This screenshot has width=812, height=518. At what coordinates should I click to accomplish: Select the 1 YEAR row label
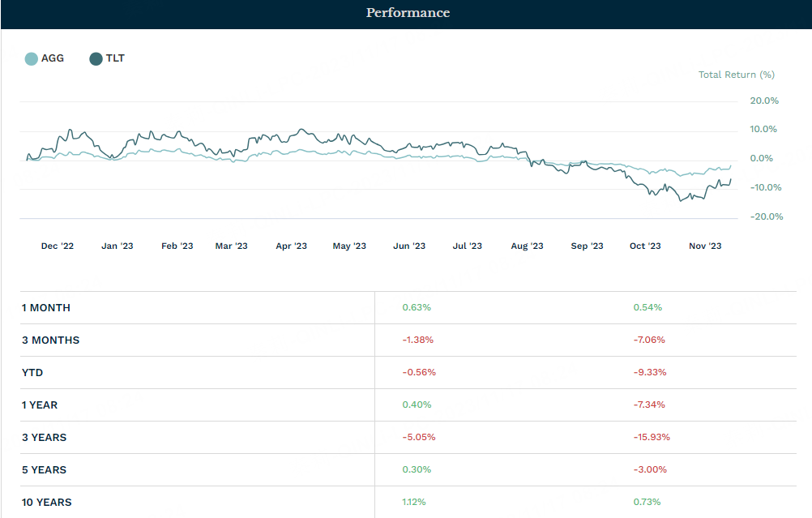40,405
